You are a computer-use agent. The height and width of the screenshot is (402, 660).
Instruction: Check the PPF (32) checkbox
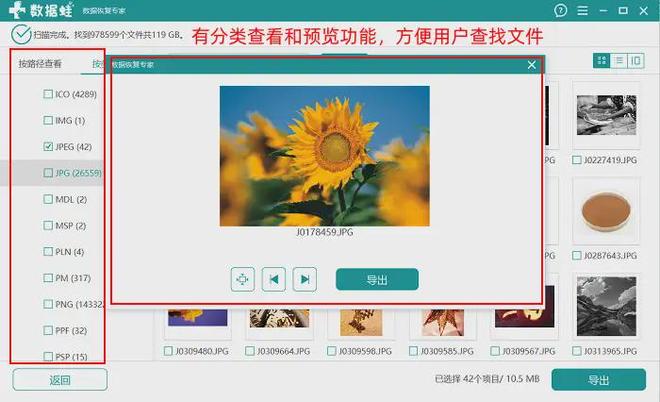tap(48, 330)
